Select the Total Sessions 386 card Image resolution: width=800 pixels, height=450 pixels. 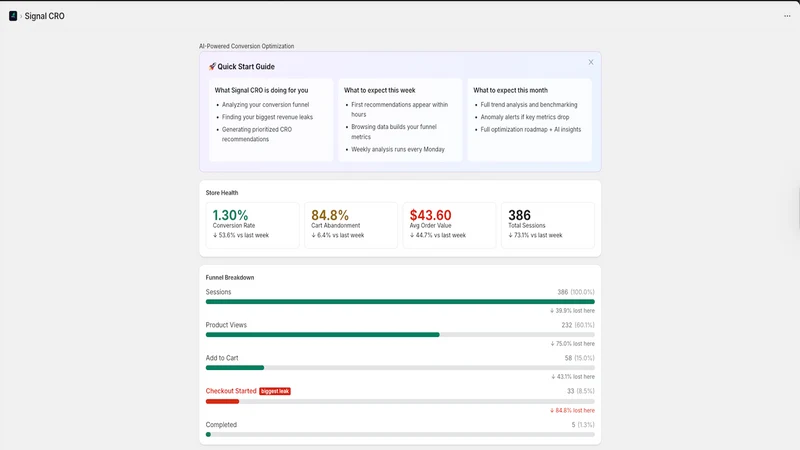(548, 225)
